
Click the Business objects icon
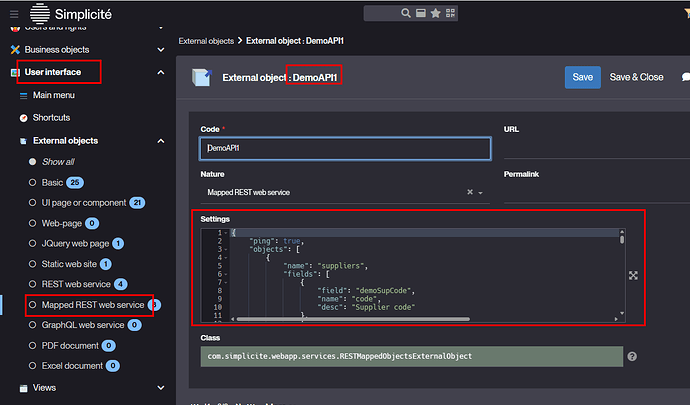point(15,50)
